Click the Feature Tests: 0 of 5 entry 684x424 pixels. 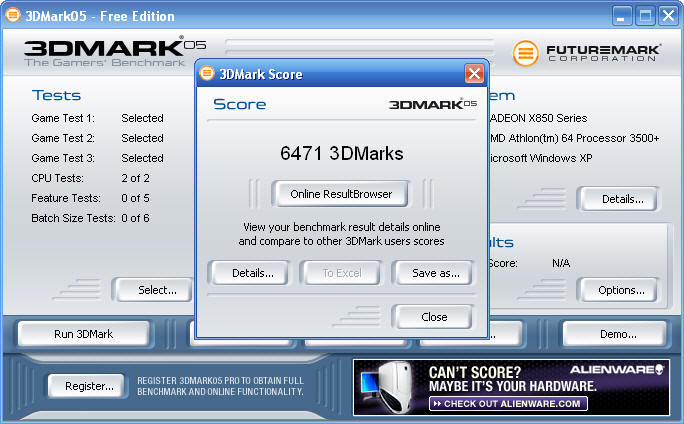pyautogui.click(x=90, y=198)
